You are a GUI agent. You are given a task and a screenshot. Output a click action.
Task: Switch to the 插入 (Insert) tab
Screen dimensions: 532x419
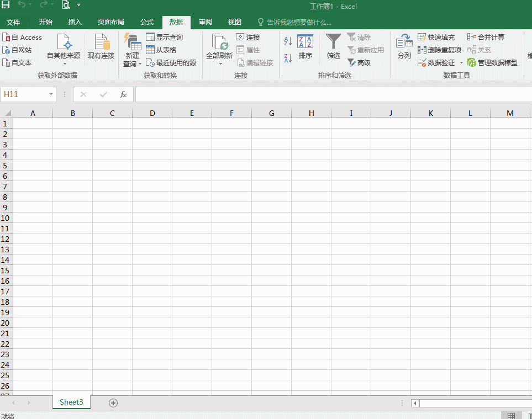75,22
